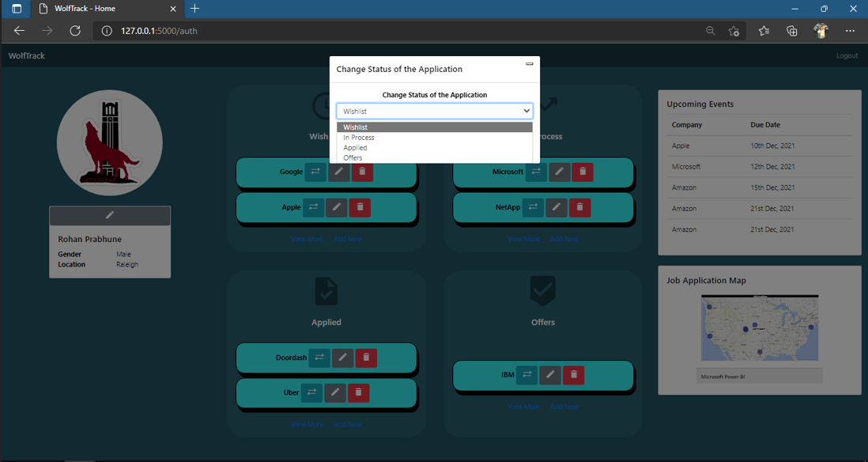This screenshot has height=462, width=868.
Task: Click '15th Dec, 2021' due date cell
Action: [x=772, y=187]
